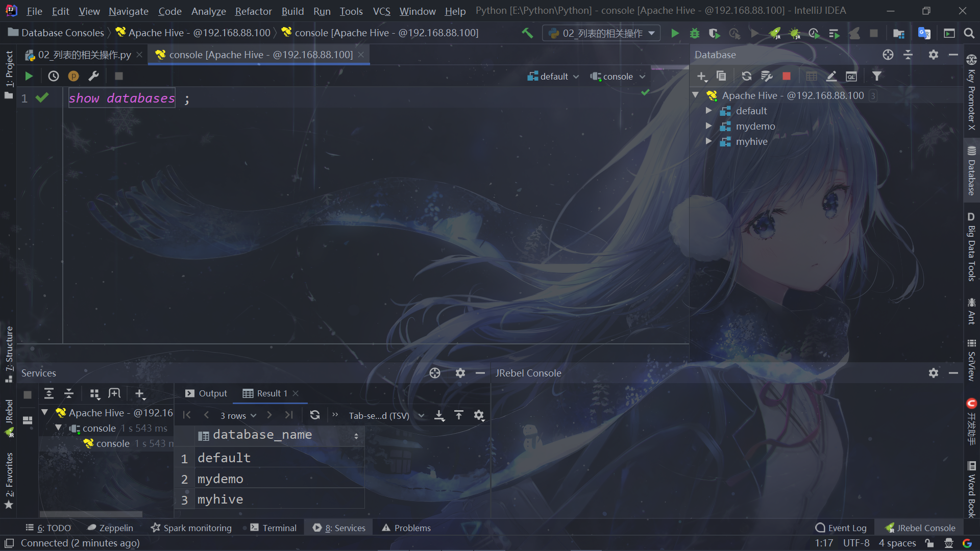This screenshot has height=551, width=980.
Task: Open Search Everywhere magnifier icon
Action: pyautogui.click(x=969, y=33)
